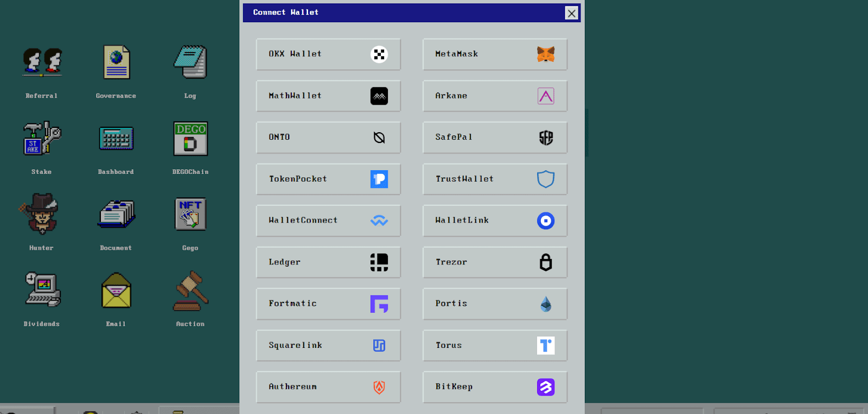The width and height of the screenshot is (868, 414).
Task: Connect with MetaMask
Action: 495,54
